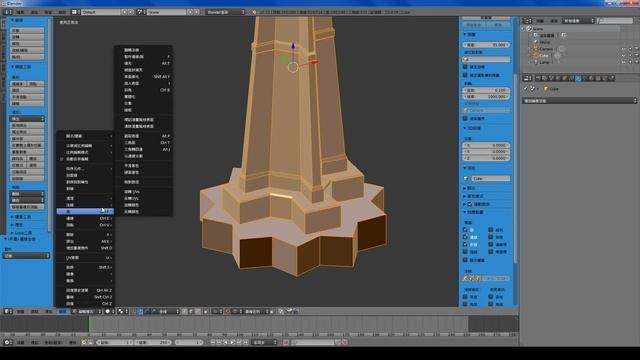Image resolution: width=640 pixels, height=360 pixels.
Task: Switch to edge select mode icon
Action: [x=191, y=311]
